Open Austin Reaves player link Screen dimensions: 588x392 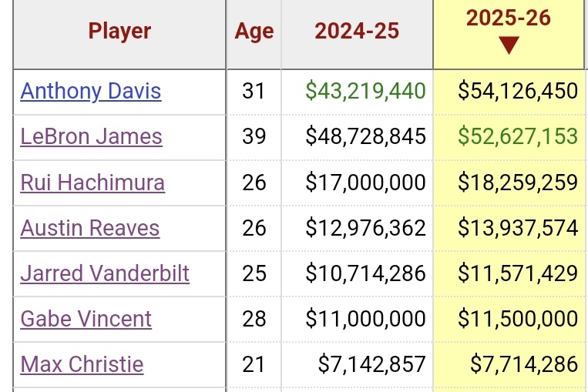(x=90, y=228)
